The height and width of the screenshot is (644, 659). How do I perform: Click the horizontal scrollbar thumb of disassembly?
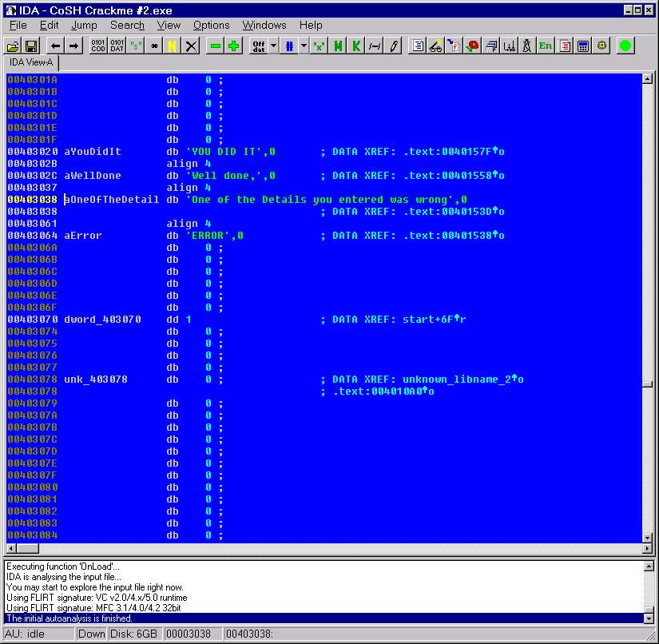pos(27,549)
